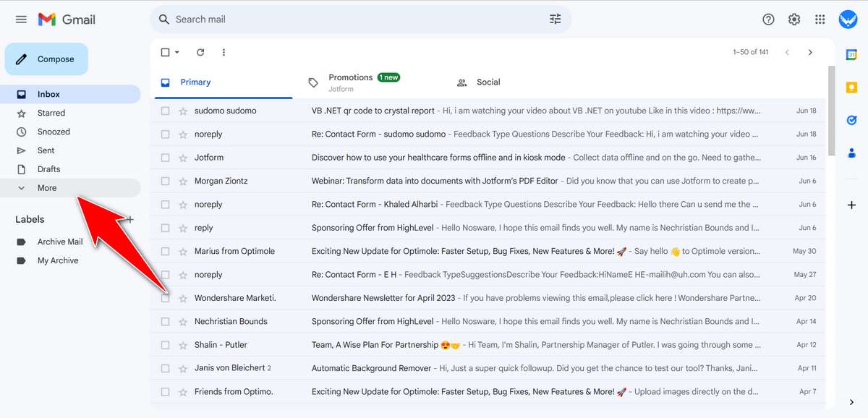Open the more options three-dot menu

click(224, 52)
